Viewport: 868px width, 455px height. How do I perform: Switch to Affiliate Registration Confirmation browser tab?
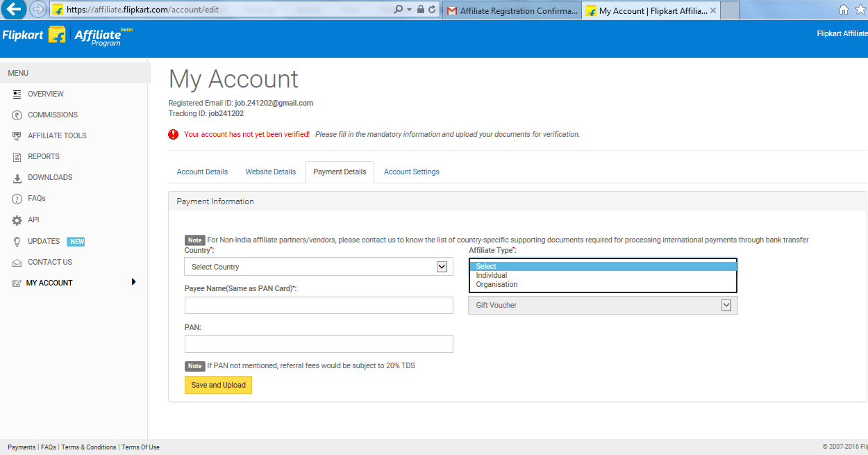[x=512, y=11]
